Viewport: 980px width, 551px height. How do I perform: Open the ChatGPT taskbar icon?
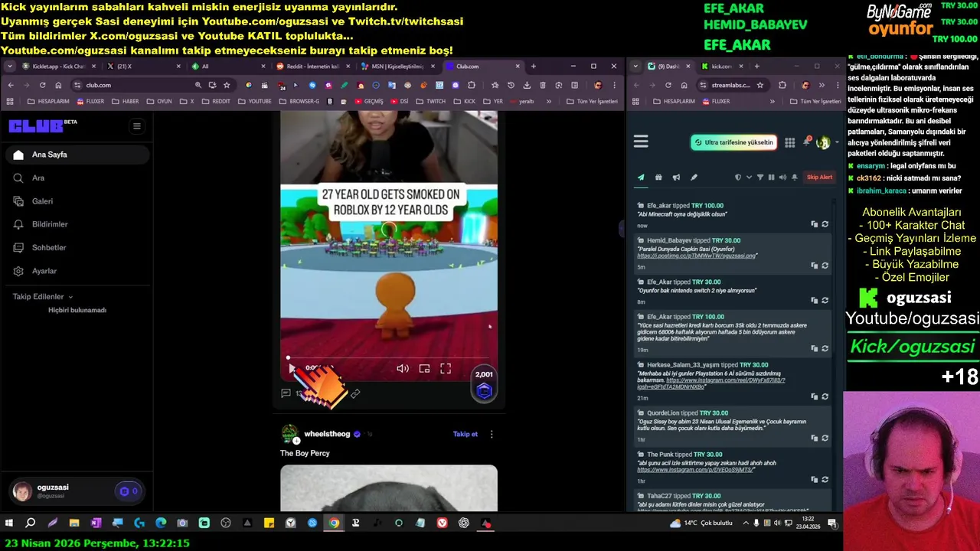click(x=464, y=523)
